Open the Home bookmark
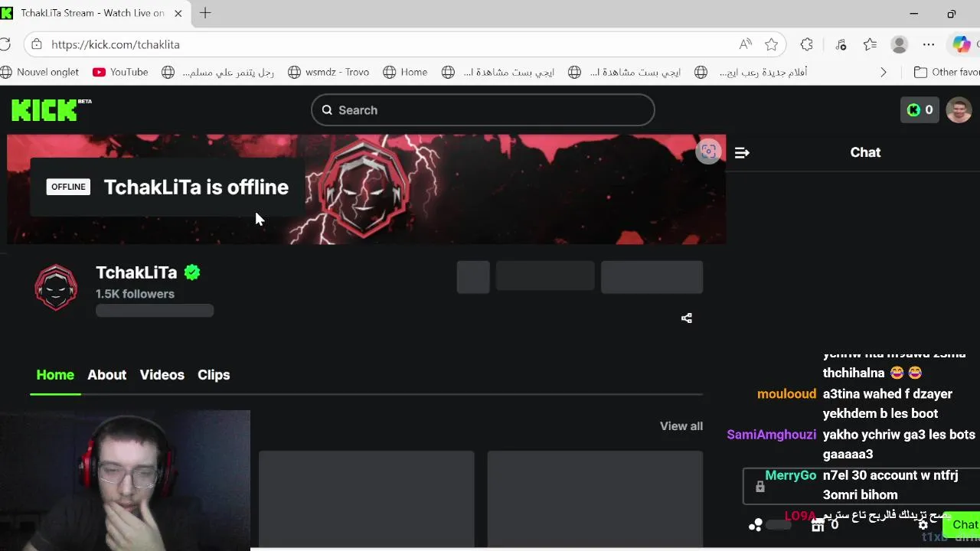The width and height of the screenshot is (980, 551). [x=406, y=72]
